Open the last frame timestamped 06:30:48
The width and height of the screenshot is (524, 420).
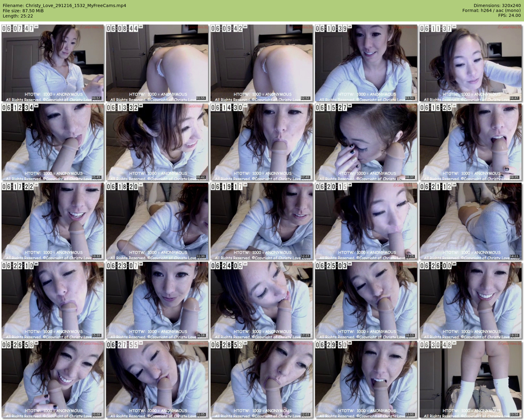470,379
